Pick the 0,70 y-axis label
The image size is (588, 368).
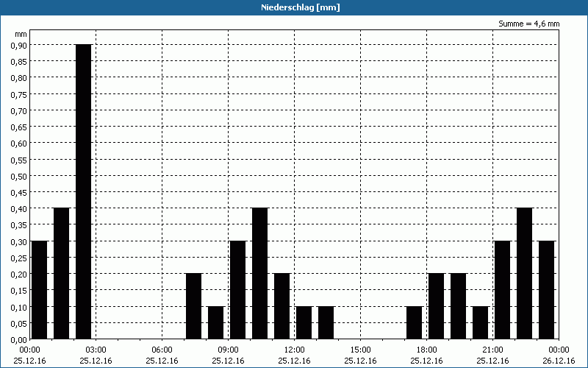pyautogui.click(x=19, y=111)
